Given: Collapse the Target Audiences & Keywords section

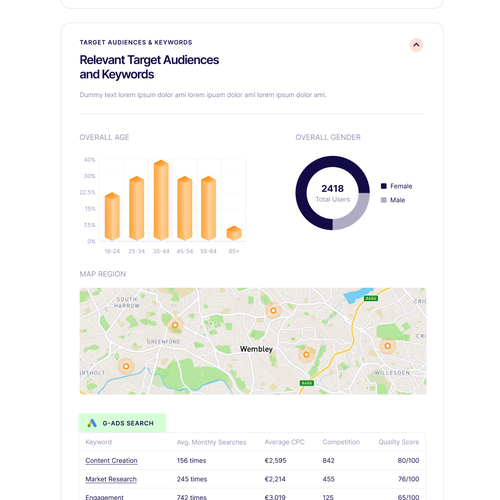Looking at the screenshot, I should coord(416,45).
